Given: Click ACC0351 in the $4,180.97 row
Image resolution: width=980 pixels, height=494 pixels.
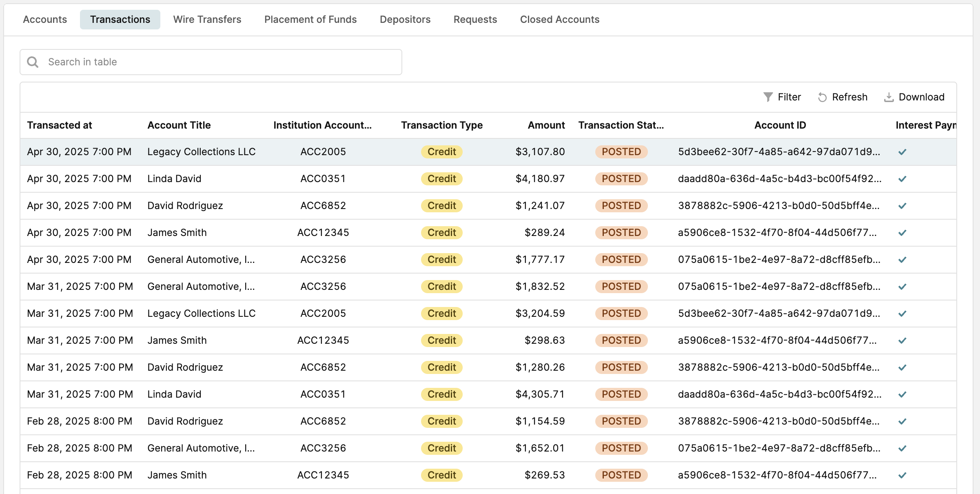Looking at the screenshot, I should point(323,179).
